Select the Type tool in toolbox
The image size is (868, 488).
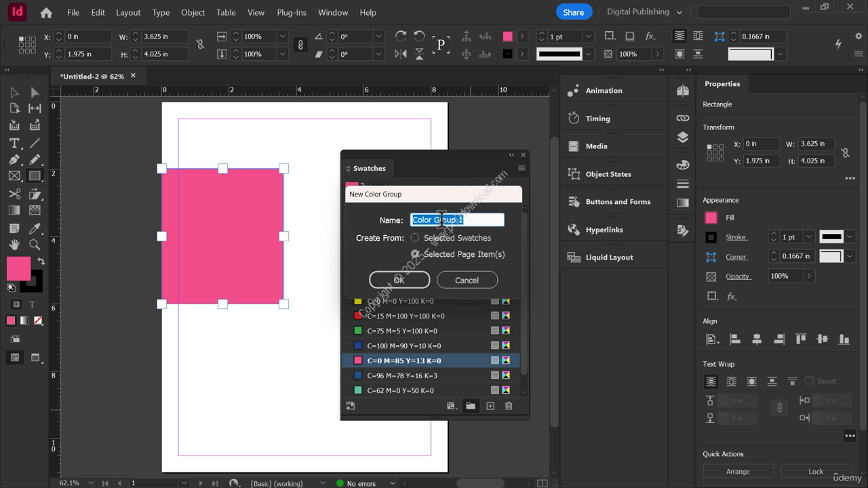click(14, 143)
